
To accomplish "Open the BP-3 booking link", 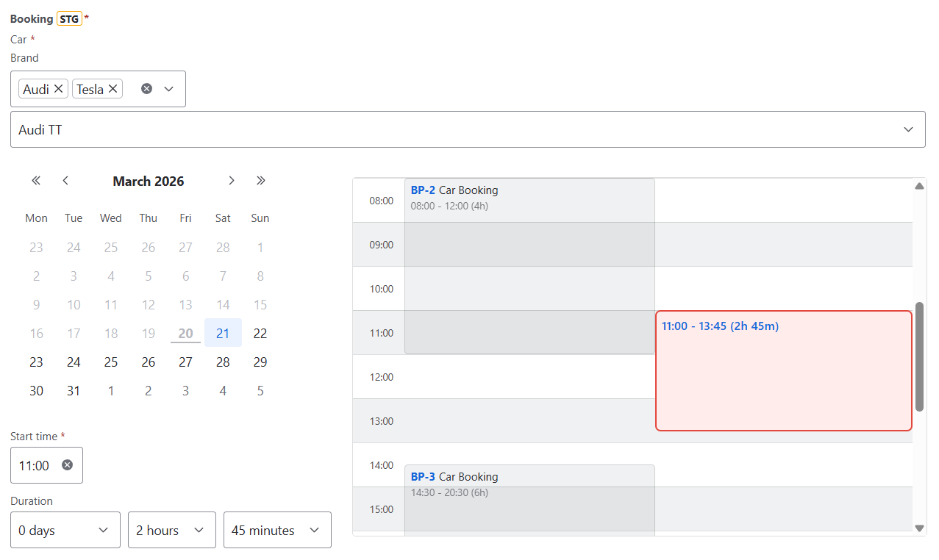I will tap(423, 477).
